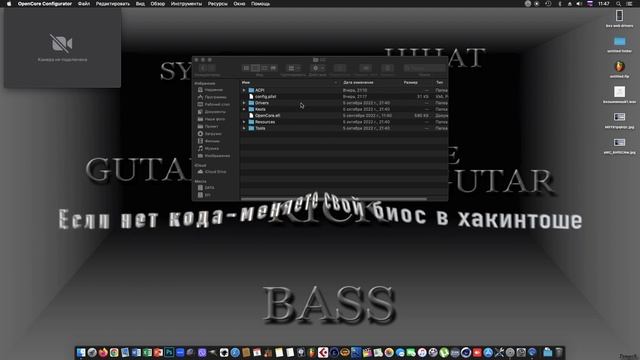Open Launchpad rocket icon in the Dock
Image resolution: width=640 pixels, height=360 pixels.
click(92, 353)
